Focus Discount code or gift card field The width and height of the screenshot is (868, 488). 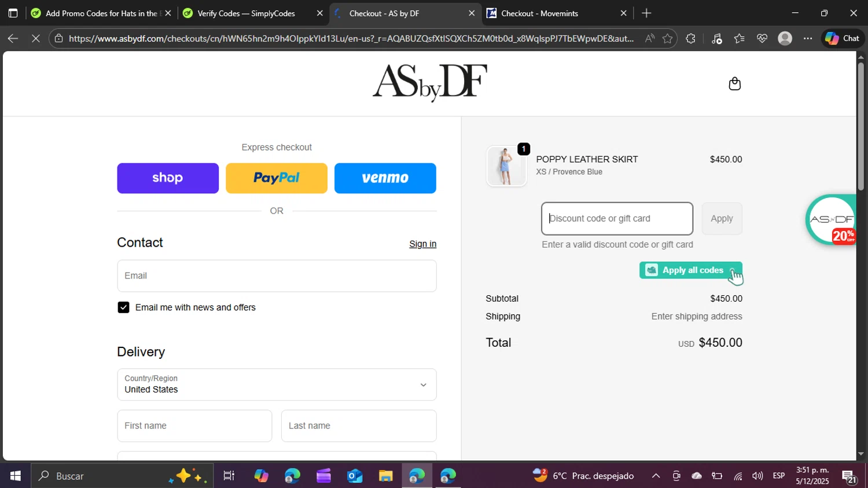[617, 218]
